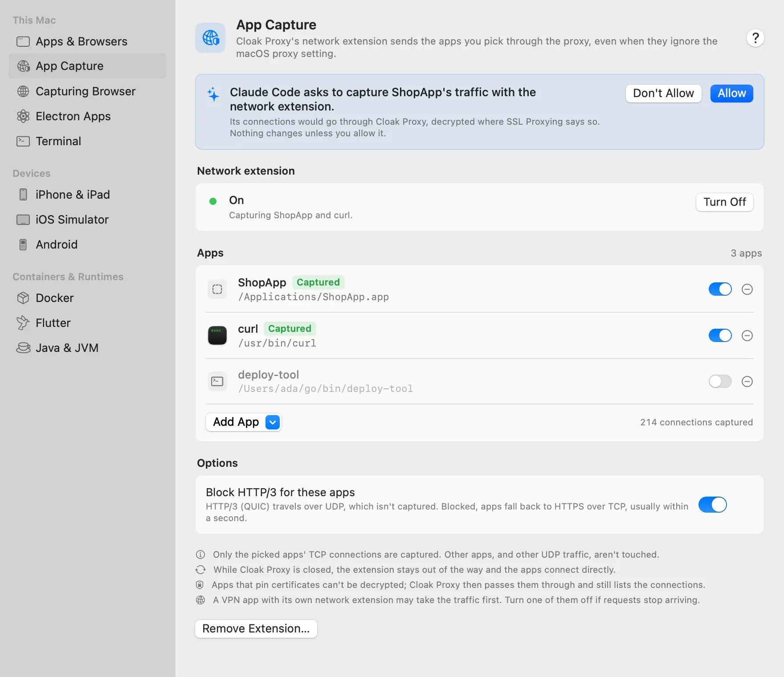Viewport: 784px width, 677px height.
Task: Enable capture toggle for deploy-tool
Action: pos(720,381)
